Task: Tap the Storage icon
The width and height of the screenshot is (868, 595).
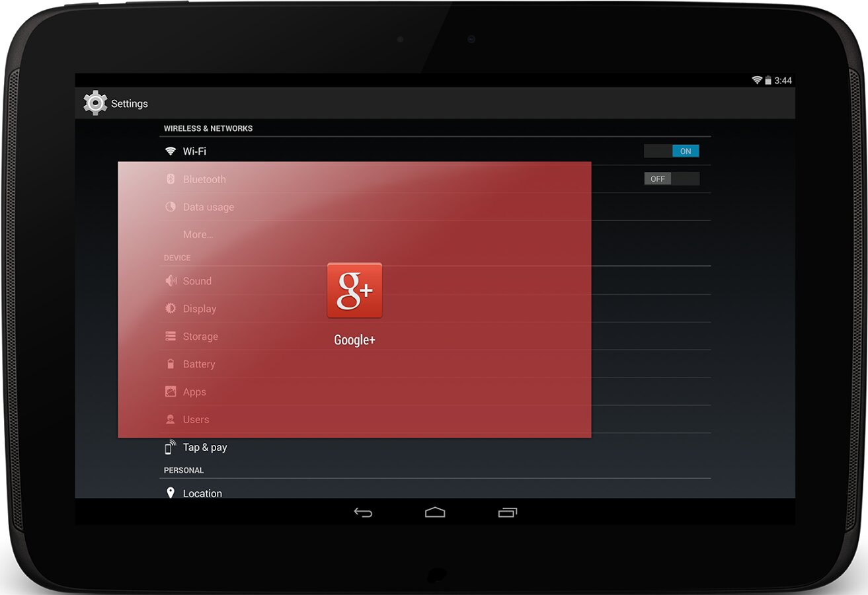Action: tap(171, 337)
